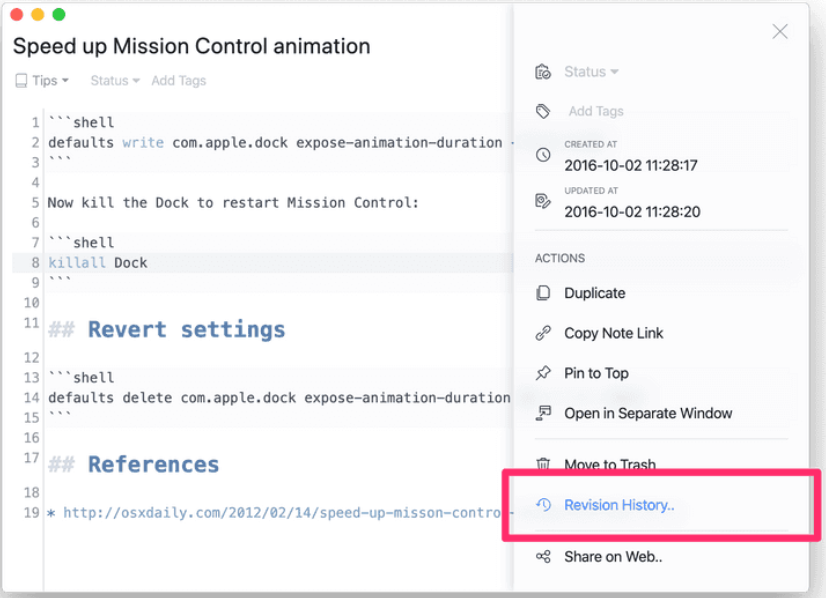Open the Status dropdown in side panel
826x598 pixels.
point(591,72)
